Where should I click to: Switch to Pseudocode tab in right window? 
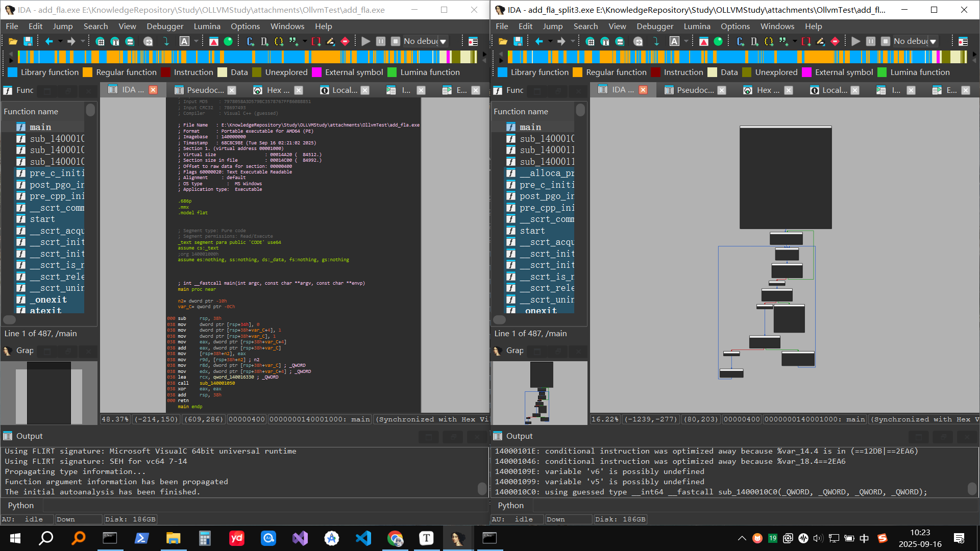pos(695,90)
